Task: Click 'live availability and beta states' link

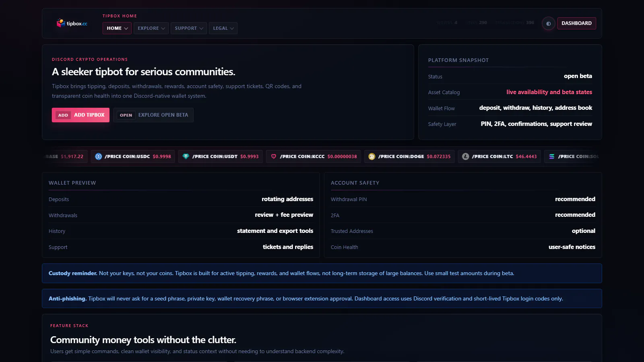Action: (549, 92)
